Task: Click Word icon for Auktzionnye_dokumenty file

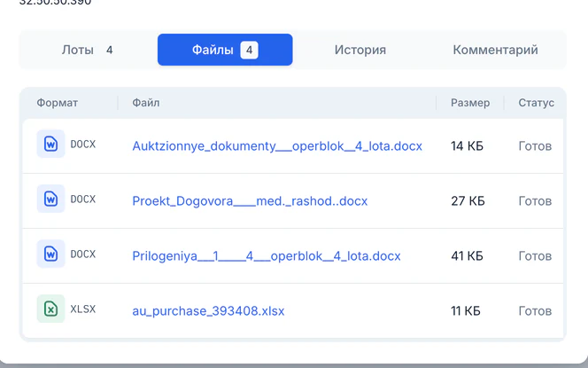Action: [50, 144]
